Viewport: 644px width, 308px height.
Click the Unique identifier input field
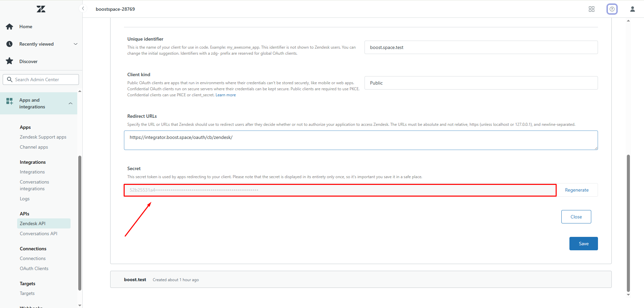pos(481,47)
